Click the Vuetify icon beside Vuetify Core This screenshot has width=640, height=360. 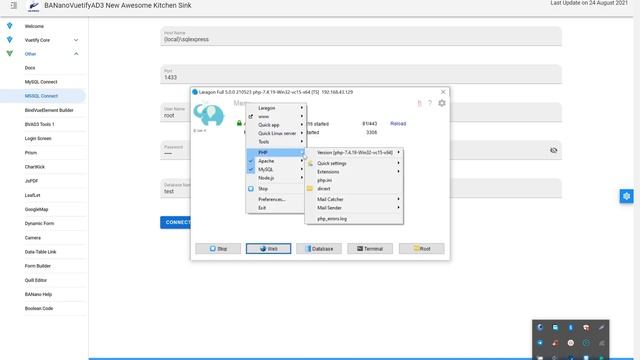[x=9, y=40]
